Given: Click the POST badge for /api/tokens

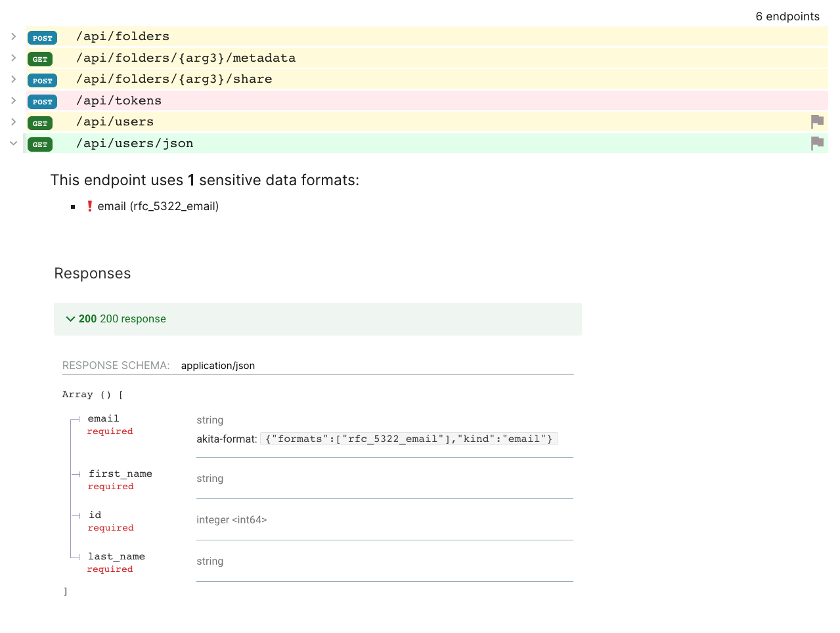Looking at the screenshot, I should point(43,102).
